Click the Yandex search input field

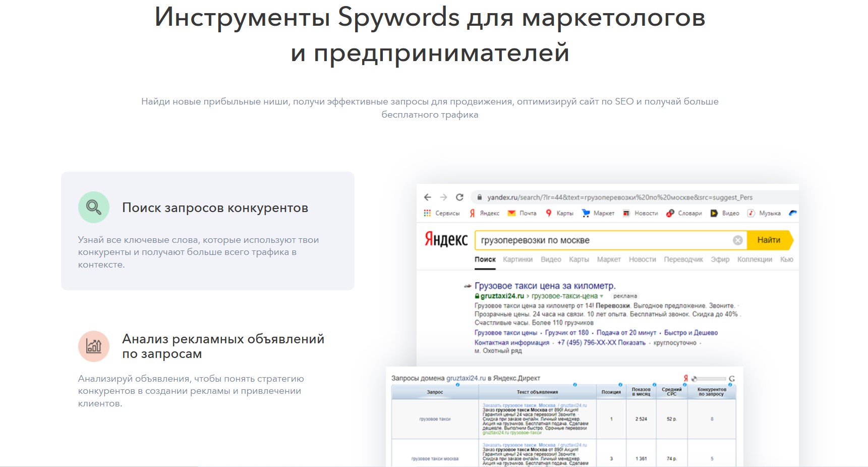(x=603, y=240)
